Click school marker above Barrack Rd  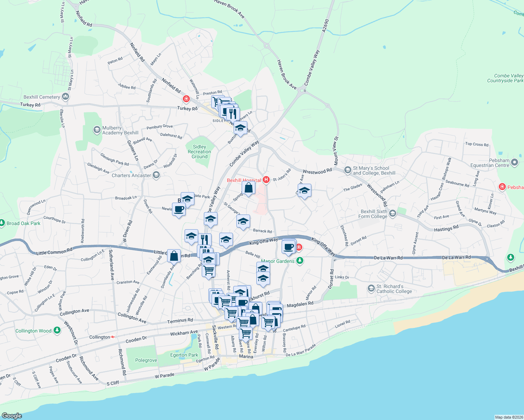(243, 222)
